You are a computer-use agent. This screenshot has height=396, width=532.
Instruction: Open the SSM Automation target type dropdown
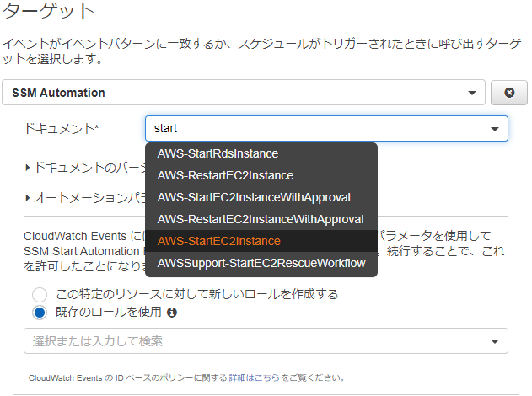coord(243,93)
